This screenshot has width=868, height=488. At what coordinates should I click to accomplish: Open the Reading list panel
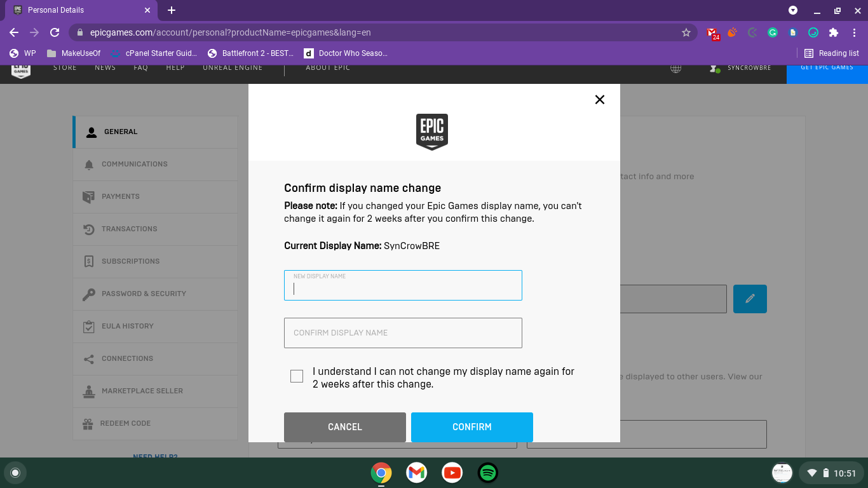coord(831,53)
